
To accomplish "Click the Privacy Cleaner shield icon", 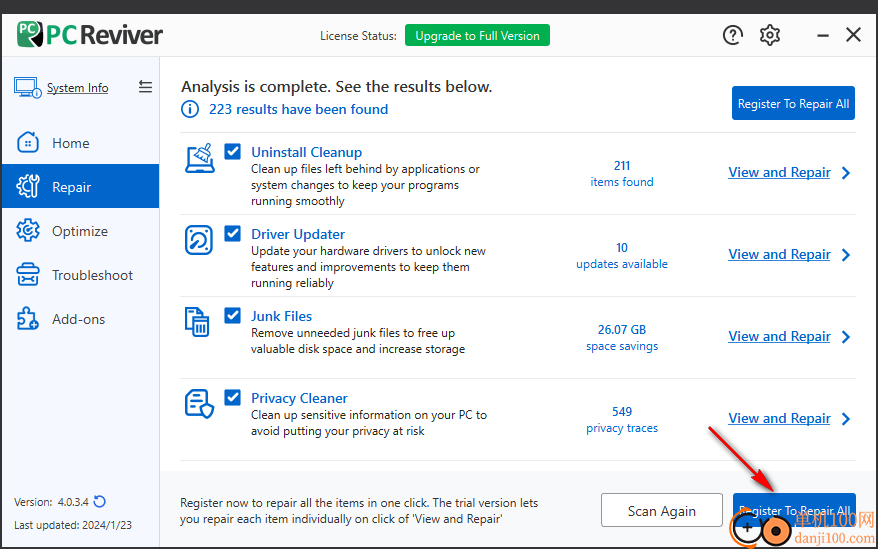I will [199, 404].
